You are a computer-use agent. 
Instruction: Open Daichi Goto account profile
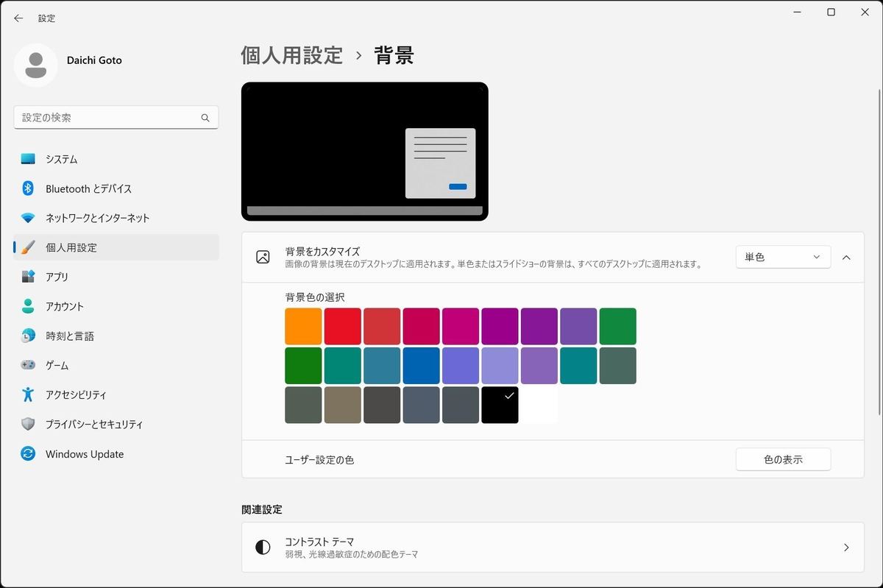pyautogui.click(x=68, y=65)
